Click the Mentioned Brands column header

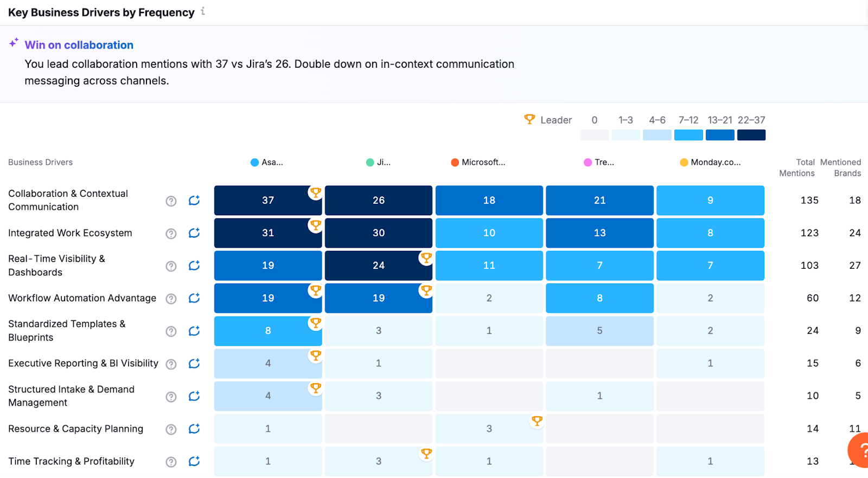(840, 167)
